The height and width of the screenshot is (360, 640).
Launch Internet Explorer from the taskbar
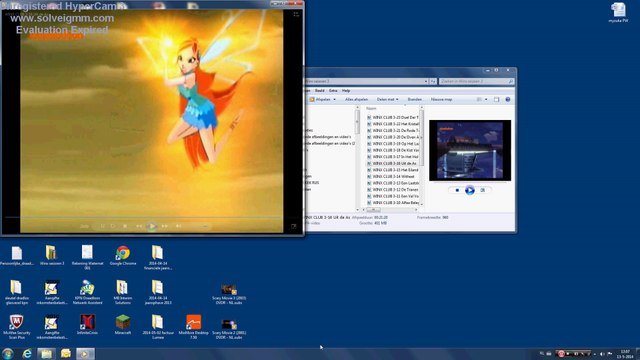point(27,353)
